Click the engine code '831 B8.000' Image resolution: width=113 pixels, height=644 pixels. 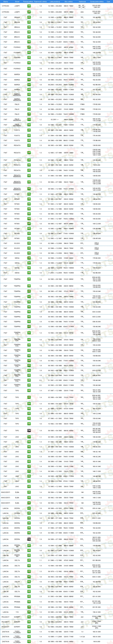pos(97,560)
